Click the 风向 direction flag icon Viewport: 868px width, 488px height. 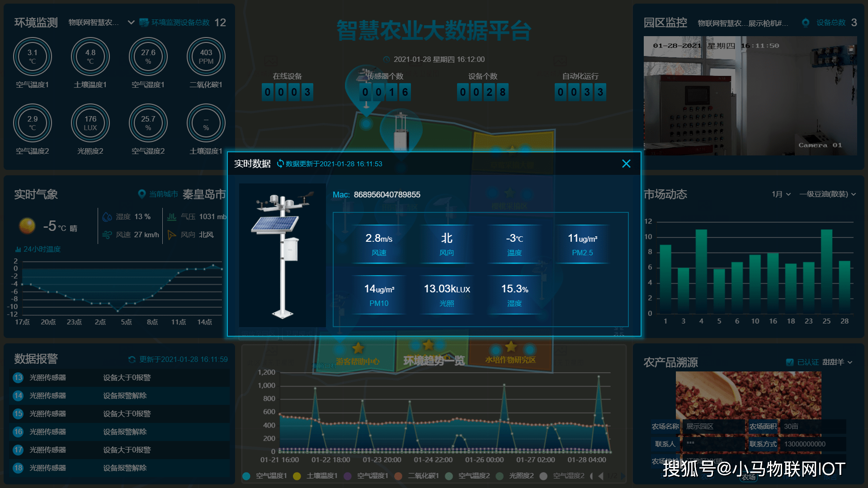[172, 235]
